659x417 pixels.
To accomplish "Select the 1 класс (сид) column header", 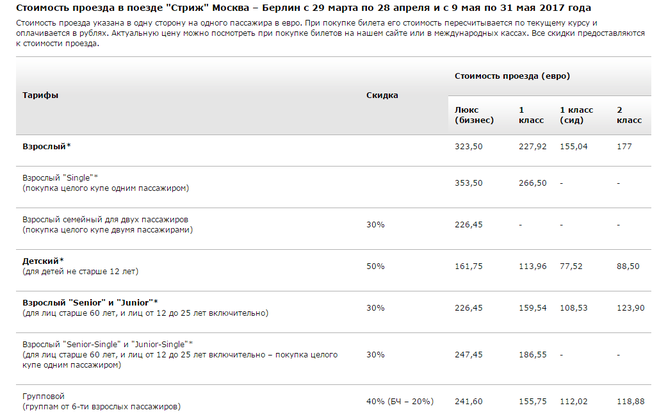I will click(576, 115).
